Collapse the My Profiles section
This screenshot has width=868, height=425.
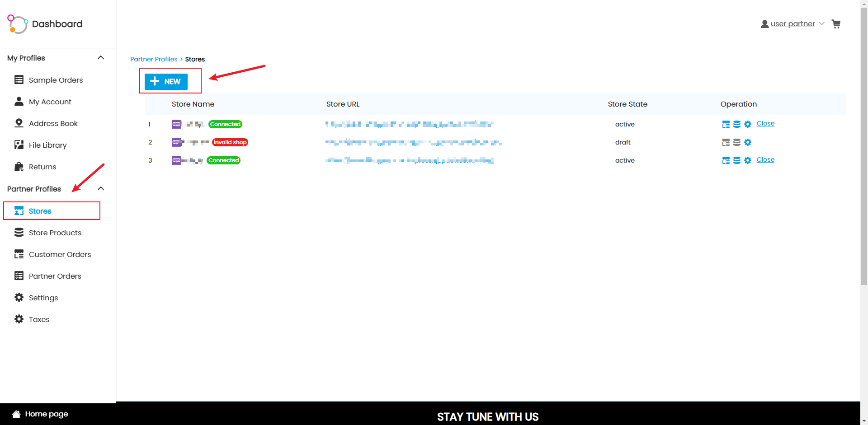101,58
